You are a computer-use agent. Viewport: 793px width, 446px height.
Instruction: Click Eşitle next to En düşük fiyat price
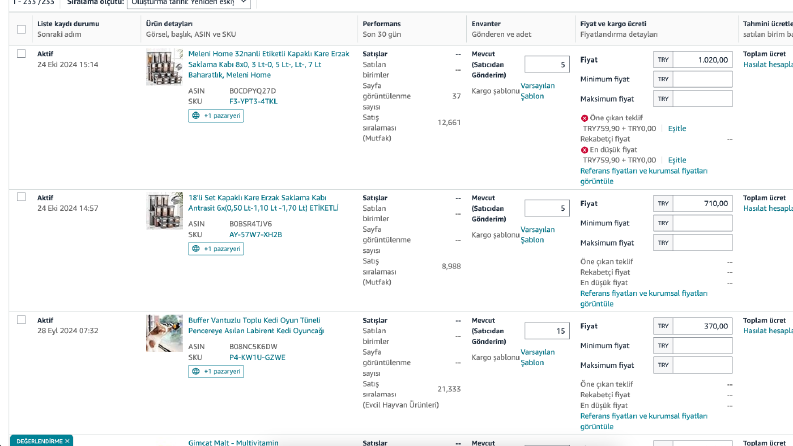tap(677, 160)
